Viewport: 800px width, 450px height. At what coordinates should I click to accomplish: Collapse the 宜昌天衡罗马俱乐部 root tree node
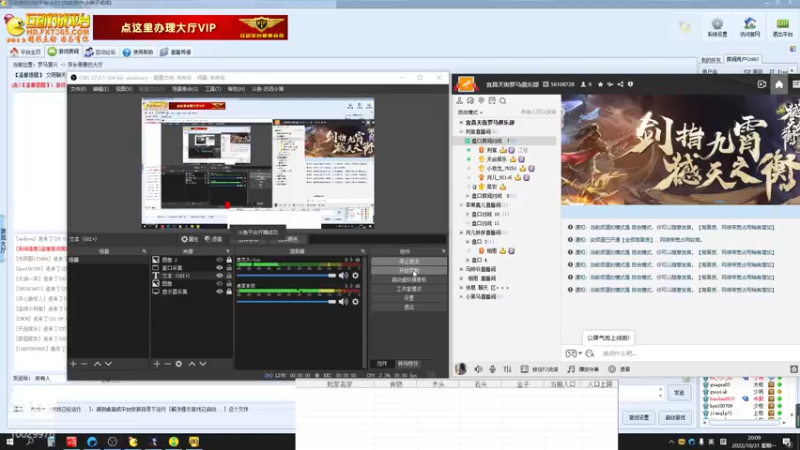(x=461, y=122)
